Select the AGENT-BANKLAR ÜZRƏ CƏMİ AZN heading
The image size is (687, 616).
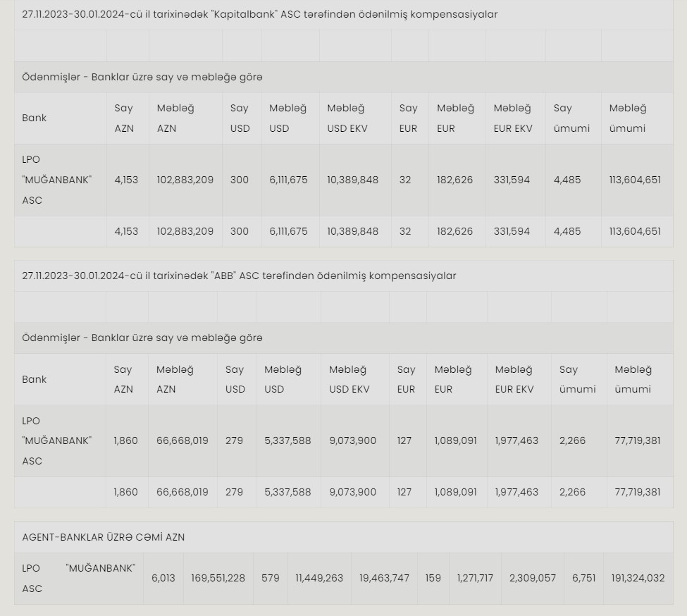tap(103, 537)
